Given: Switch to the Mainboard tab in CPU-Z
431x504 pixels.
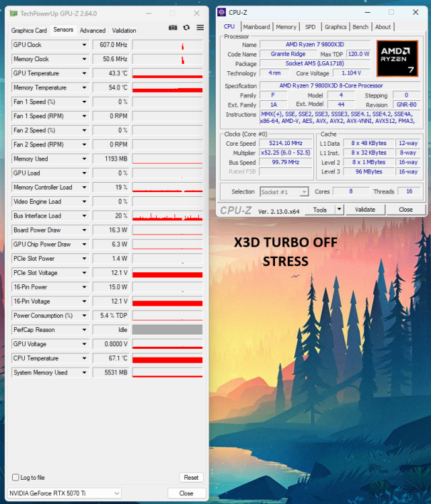Looking at the screenshot, I should click(x=257, y=27).
